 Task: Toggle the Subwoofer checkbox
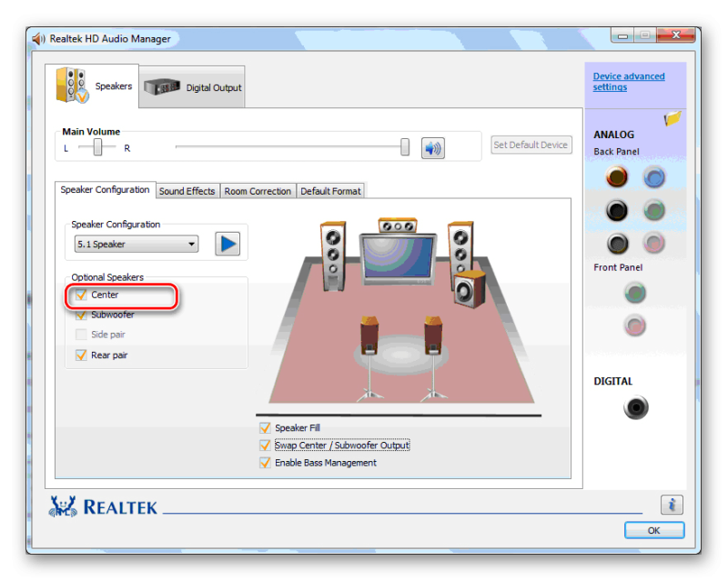tap(81, 315)
